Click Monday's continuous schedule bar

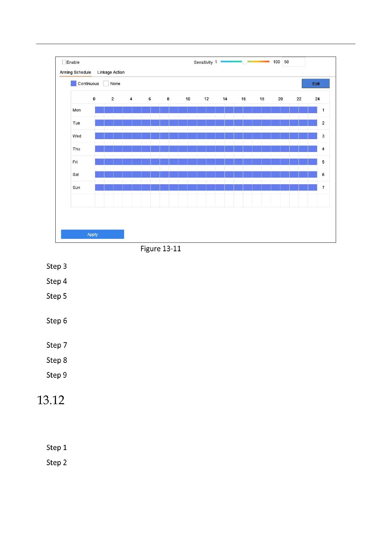[206, 110]
